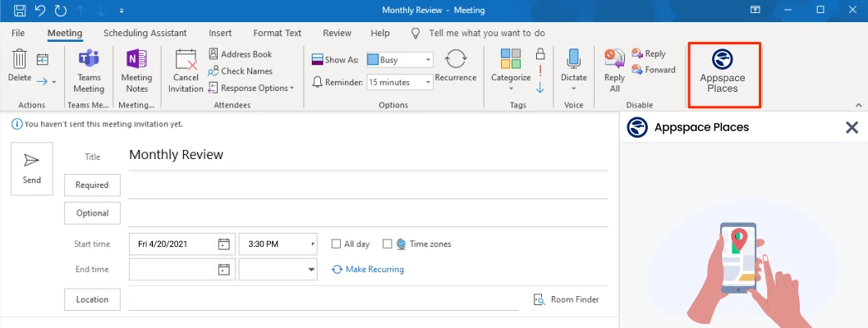Open the Format Text tab
This screenshot has height=328, width=868.
(278, 33)
